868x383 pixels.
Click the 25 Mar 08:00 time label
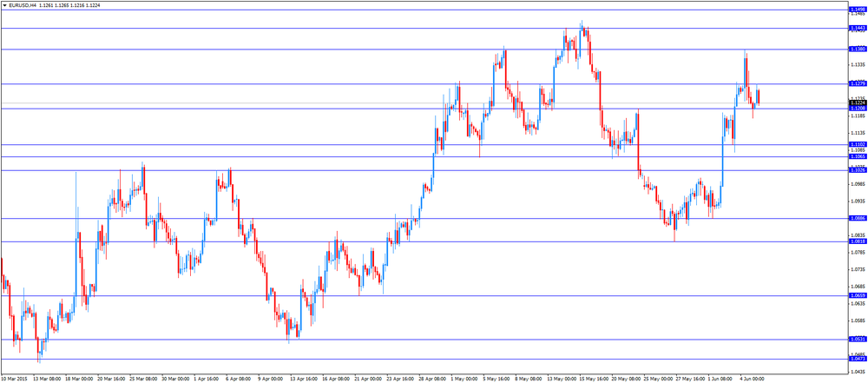click(x=143, y=379)
